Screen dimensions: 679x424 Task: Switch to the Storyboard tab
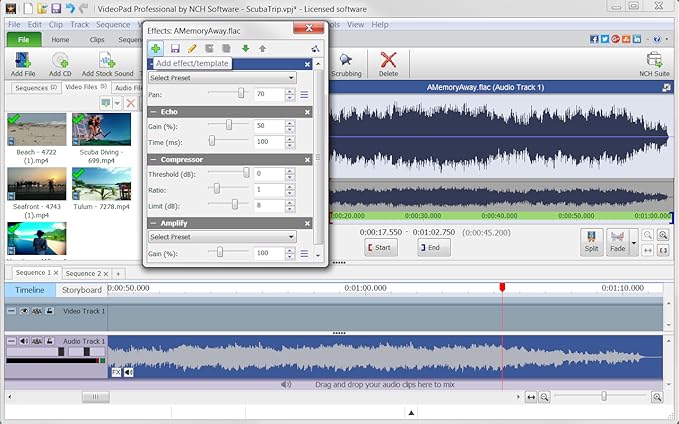point(82,290)
